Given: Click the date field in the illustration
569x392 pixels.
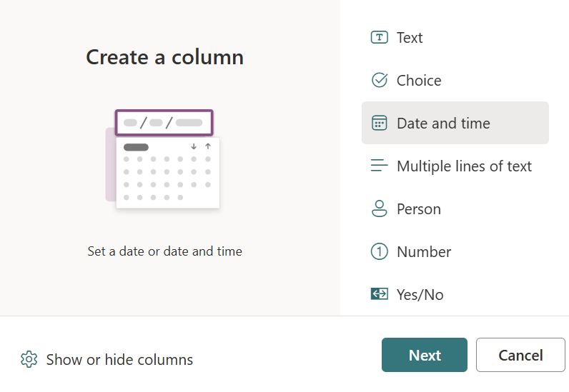Looking at the screenshot, I should (164, 122).
